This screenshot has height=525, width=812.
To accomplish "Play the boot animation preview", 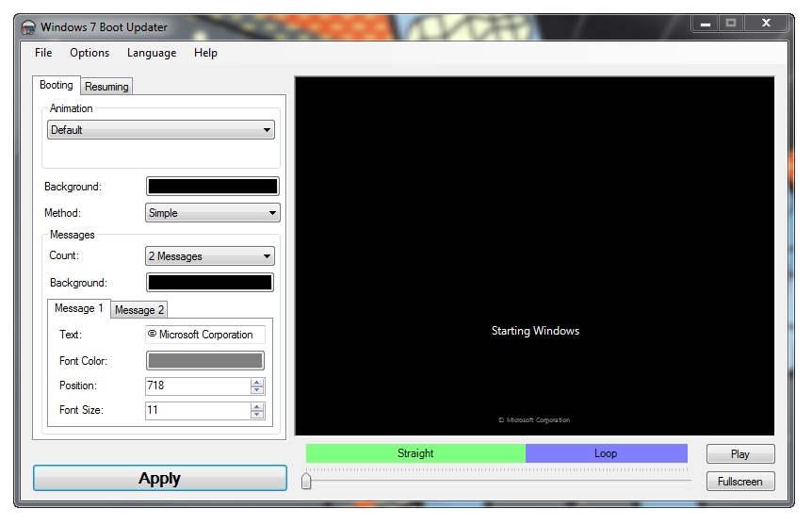I will tap(740, 454).
